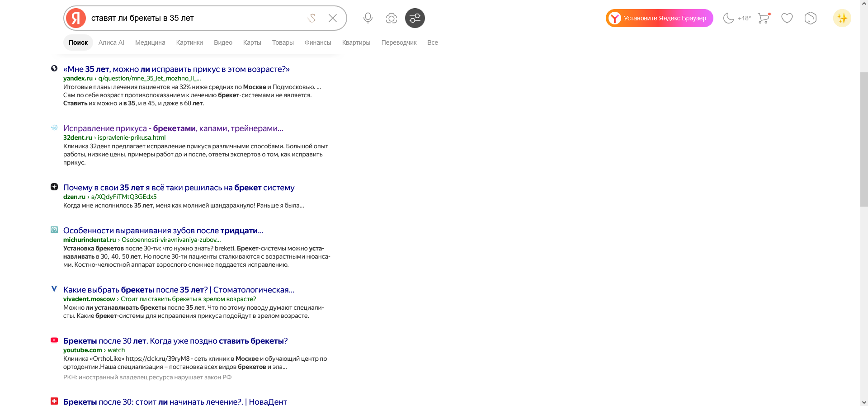Open result «Мне 35 лет, можно ли исправить прикус»
This screenshot has height=406, width=868.
click(176, 69)
